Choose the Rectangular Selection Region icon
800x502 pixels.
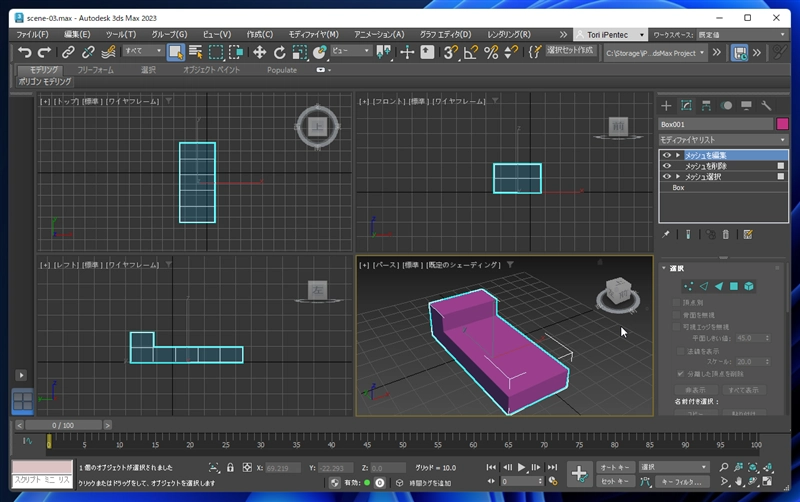[x=216, y=52]
